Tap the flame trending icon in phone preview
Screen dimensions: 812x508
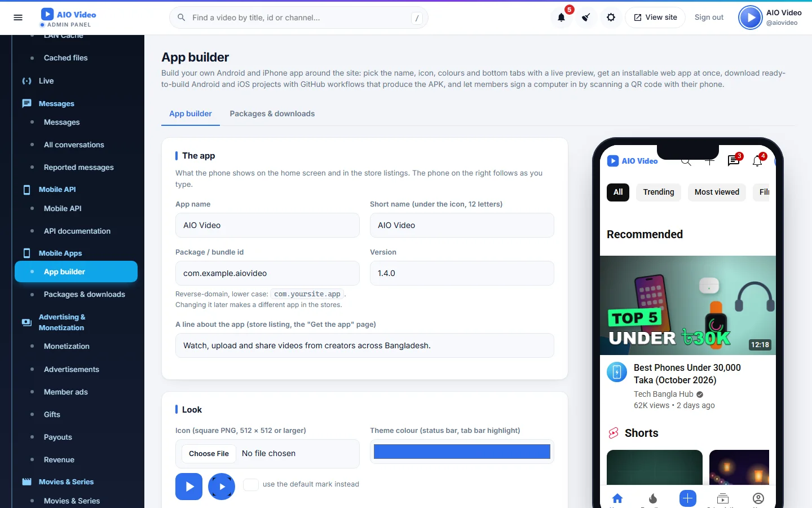(653, 498)
